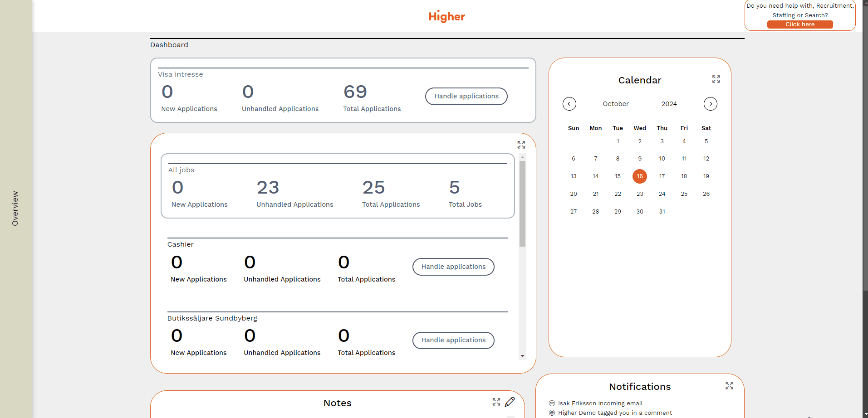Expand the Calendar widget to fullscreen
868x418 pixels.
[x=716, y=79]
